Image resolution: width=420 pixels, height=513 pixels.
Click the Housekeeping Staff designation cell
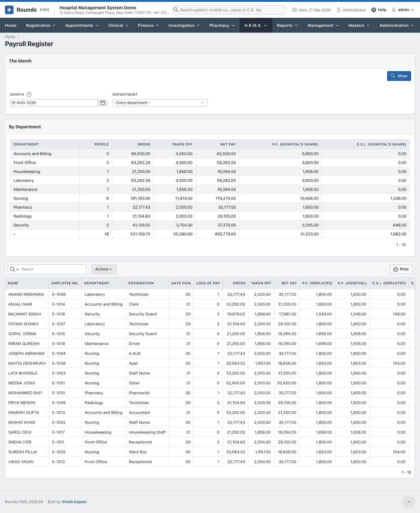point(147,432)
